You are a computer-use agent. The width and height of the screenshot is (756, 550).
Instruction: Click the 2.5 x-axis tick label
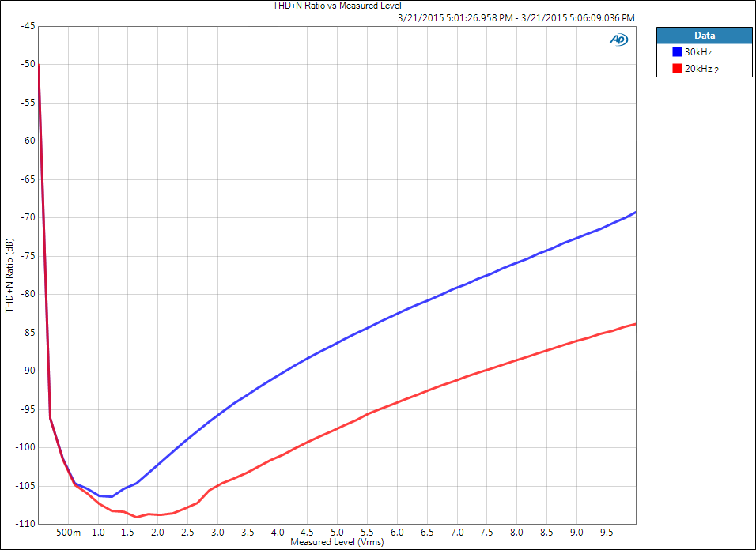[x=188, y=533]
